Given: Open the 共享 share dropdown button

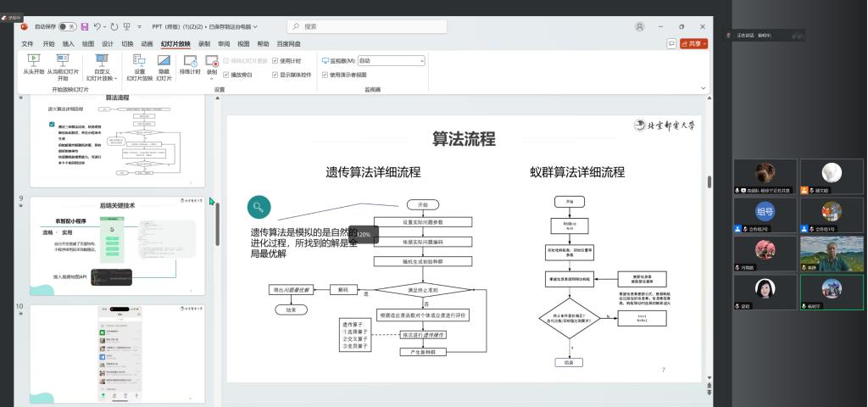Looking at the screenshot, I should [694, 44].
